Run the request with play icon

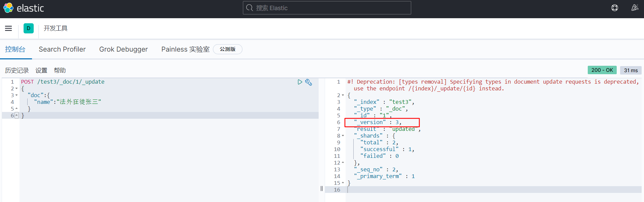(300, 82)
